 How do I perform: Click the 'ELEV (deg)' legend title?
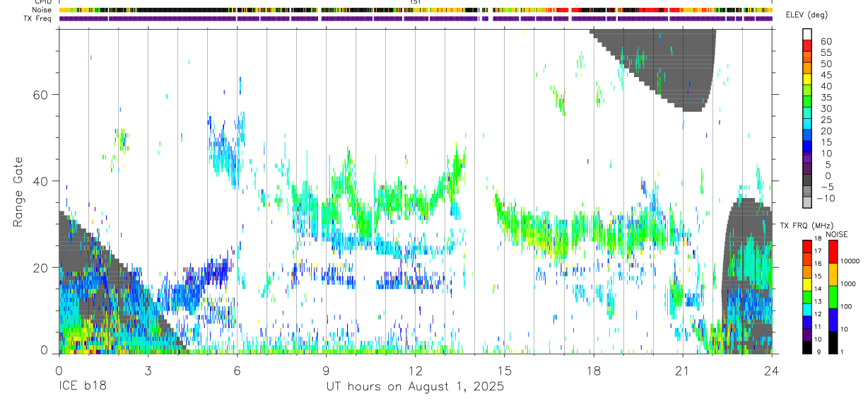tap(808, 15)
